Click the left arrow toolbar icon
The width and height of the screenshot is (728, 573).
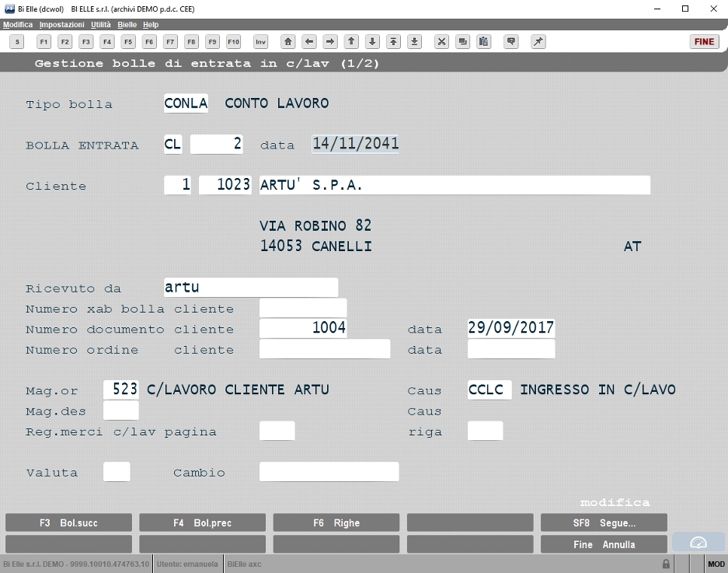[309, 42]
